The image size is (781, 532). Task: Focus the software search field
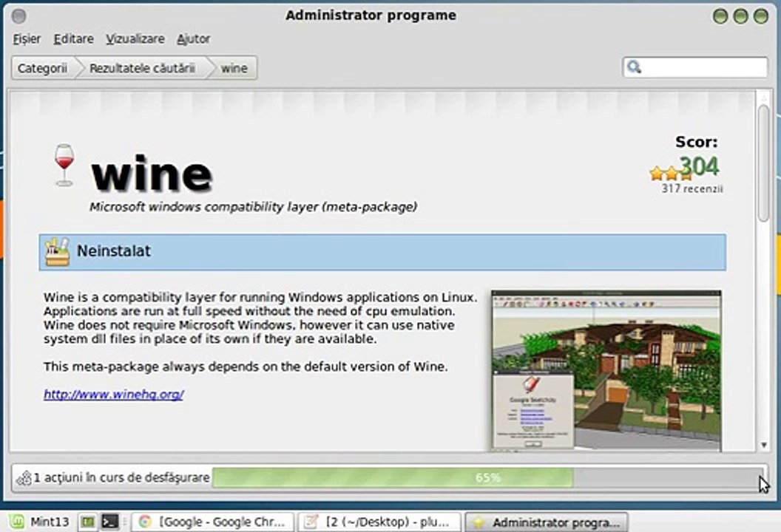[694, 66]
